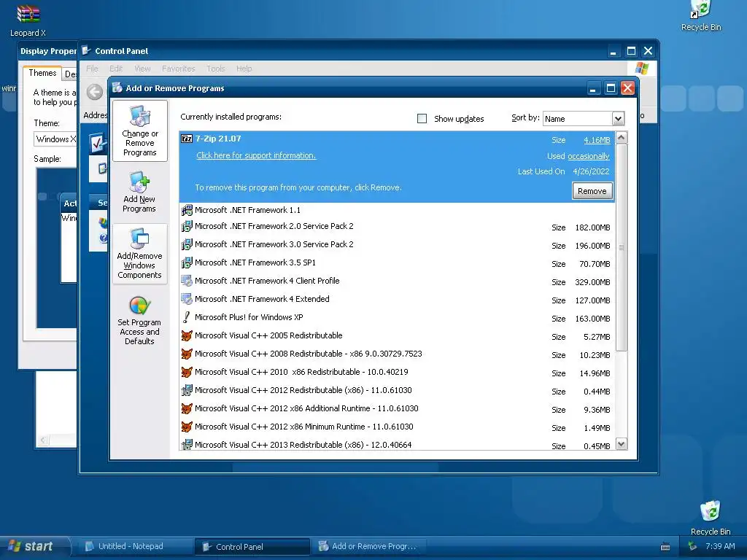This screenshot has height=560, width=747.
Task: Open Theme dropdown in Display Properties
Action: 55,139
